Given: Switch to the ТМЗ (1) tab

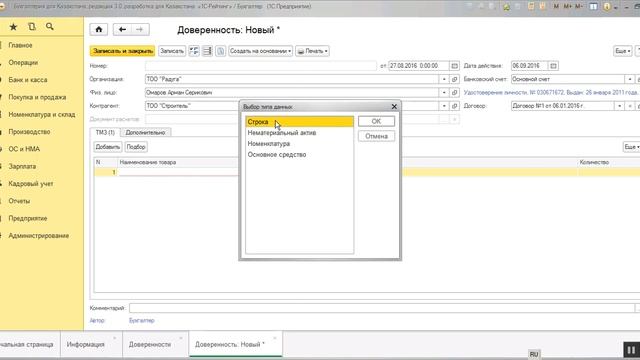Looking at the screenshot, I should tap(105, 133).
